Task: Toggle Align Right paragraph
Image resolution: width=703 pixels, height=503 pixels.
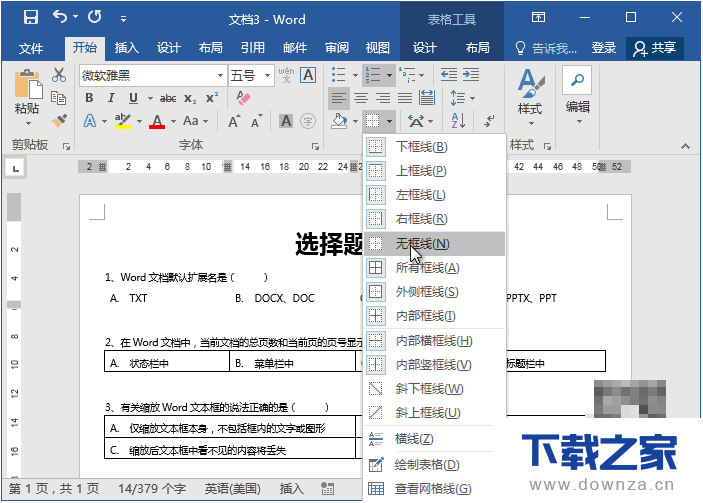Action: 382,98
